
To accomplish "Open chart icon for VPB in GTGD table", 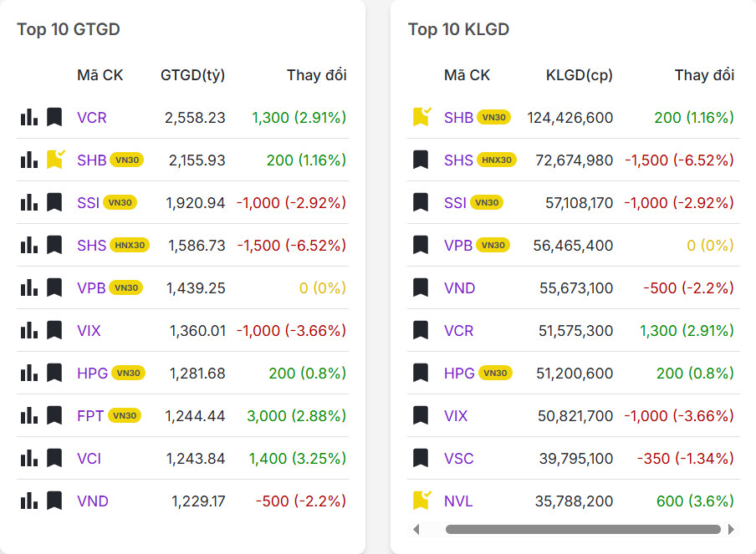I will pyautogui.click(x=29, y=287).
